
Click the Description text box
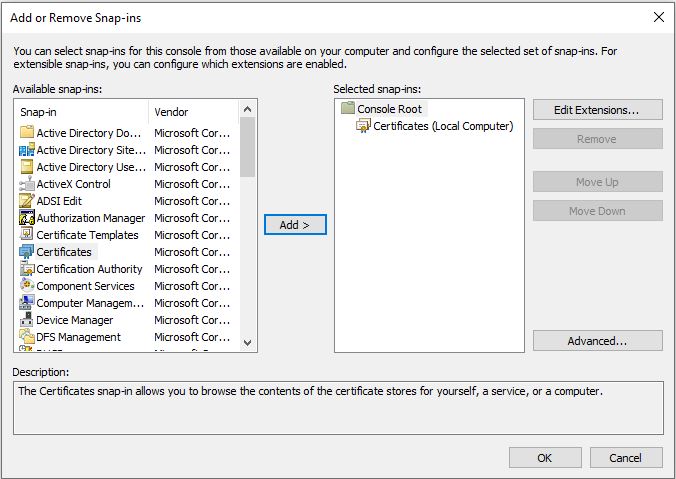pyautogui.click(x=338, y=408)
